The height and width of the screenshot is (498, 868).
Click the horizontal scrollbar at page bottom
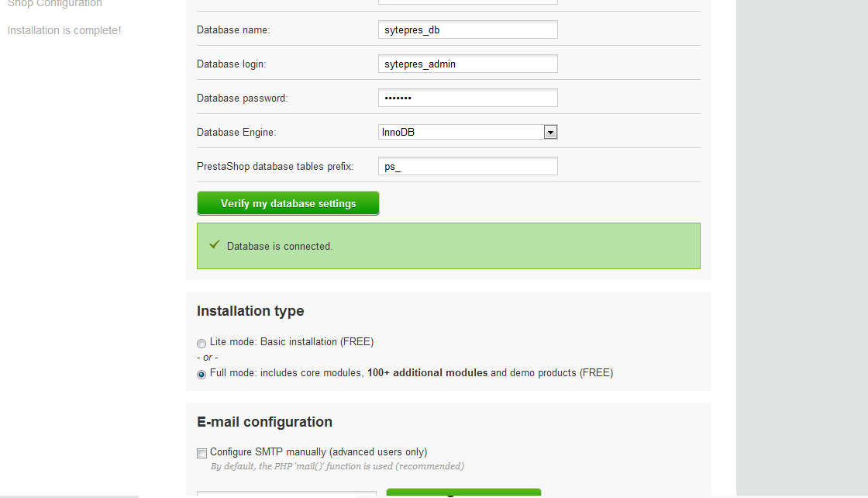(69, 496)
